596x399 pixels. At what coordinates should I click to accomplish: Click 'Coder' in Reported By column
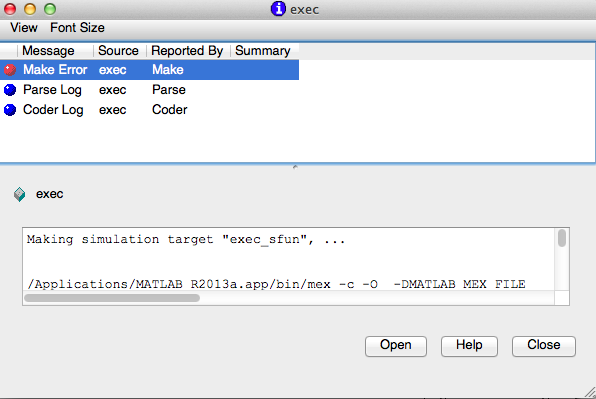click(x=170, y=110)
